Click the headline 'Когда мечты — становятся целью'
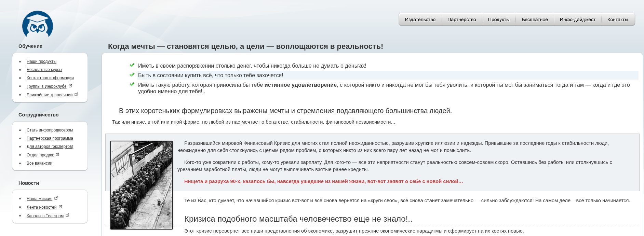This screenshot has width=644, height=236. point(245,46)
